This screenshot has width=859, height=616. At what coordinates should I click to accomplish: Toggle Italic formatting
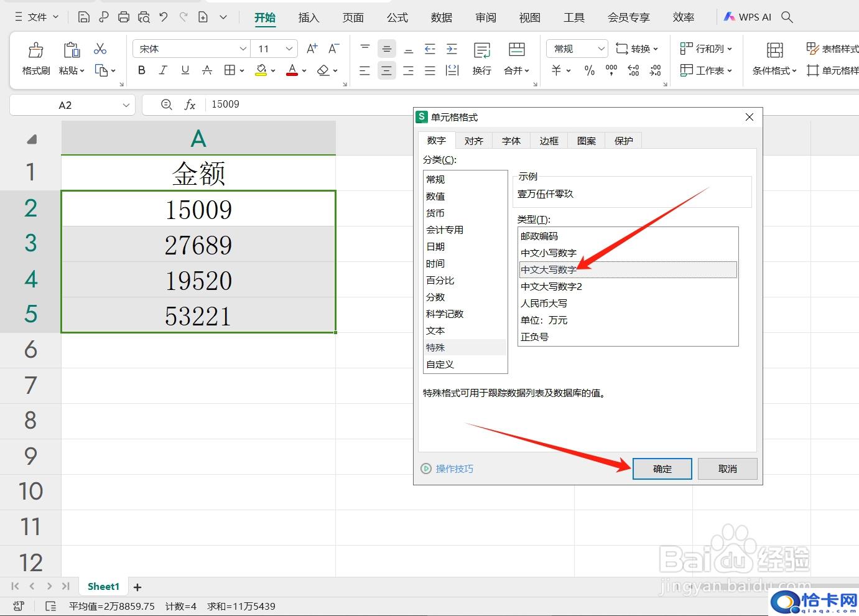tap(163, 70)
